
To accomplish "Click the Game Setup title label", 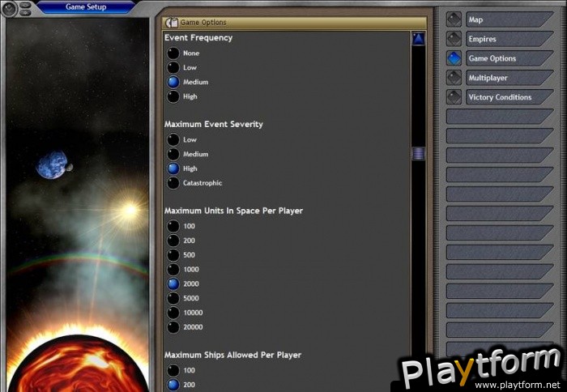I will 86,6.
